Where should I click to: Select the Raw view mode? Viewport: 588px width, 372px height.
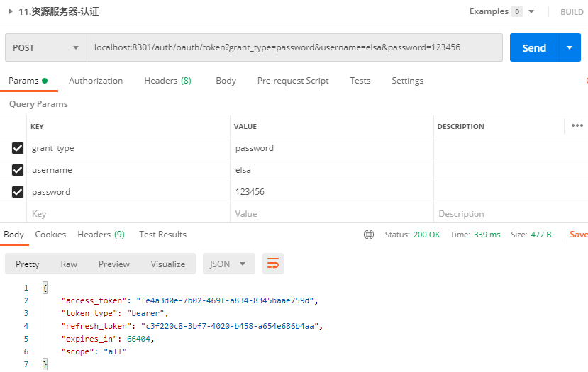69,264
